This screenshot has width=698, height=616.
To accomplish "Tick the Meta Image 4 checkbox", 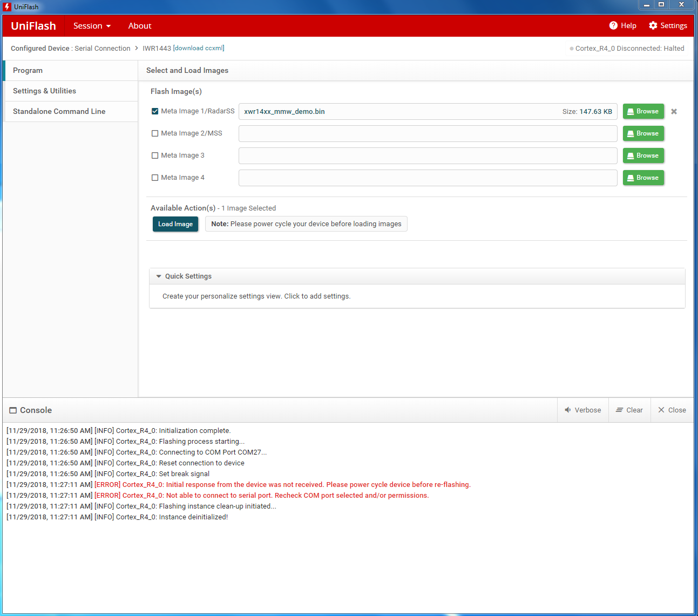I will coord(155,178).
